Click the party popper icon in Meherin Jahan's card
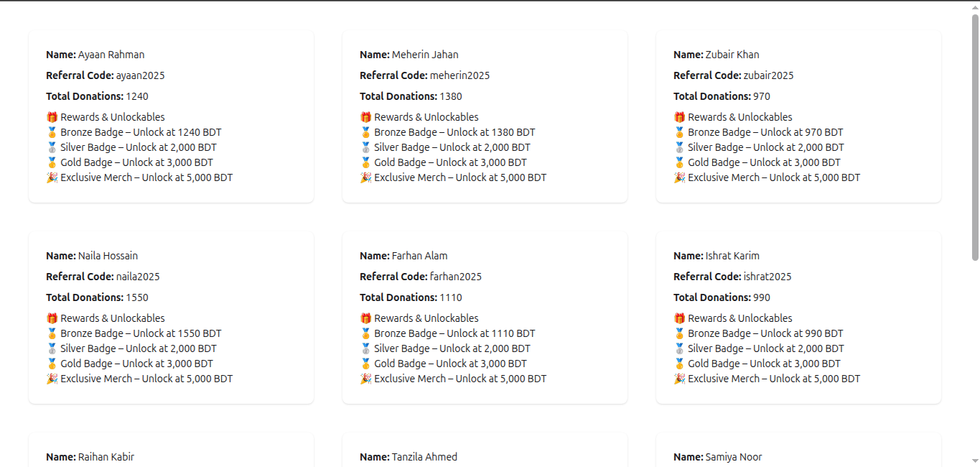Viewport: 980px width, 467px height. [x=365, y=177]
